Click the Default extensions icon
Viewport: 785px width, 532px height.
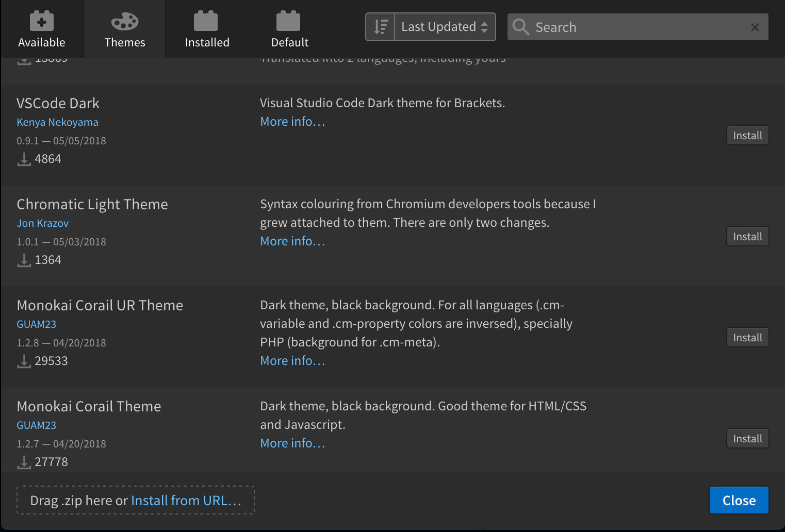click(x=289, y=21)
